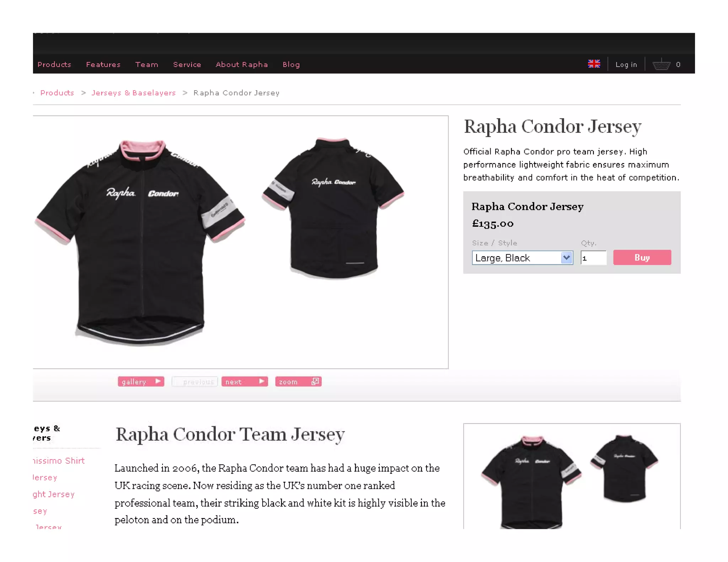This screenshot has width=728, height=562.
Task: Click the gallery play arrow button
Action: (141, 382)
